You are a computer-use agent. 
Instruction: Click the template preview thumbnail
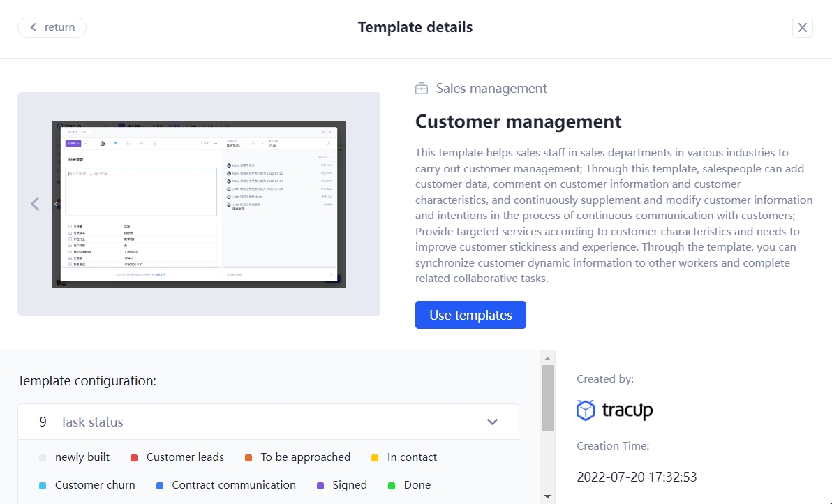(198, 203)
